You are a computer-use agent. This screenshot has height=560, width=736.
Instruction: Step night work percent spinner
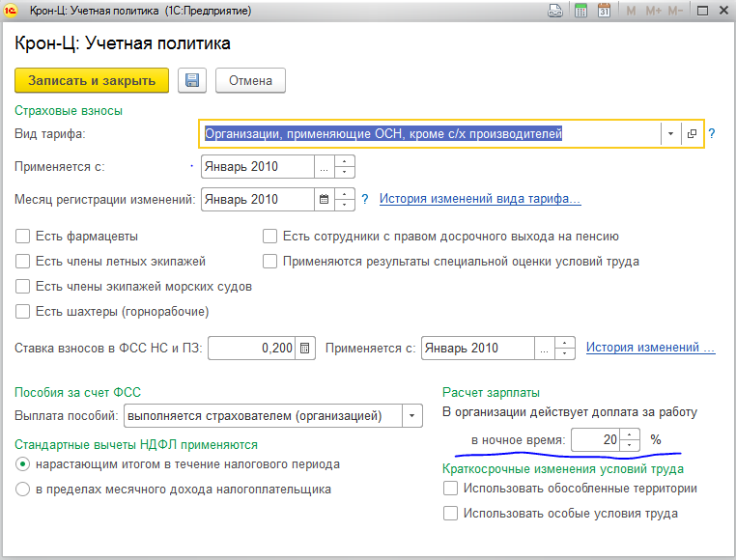630,440
